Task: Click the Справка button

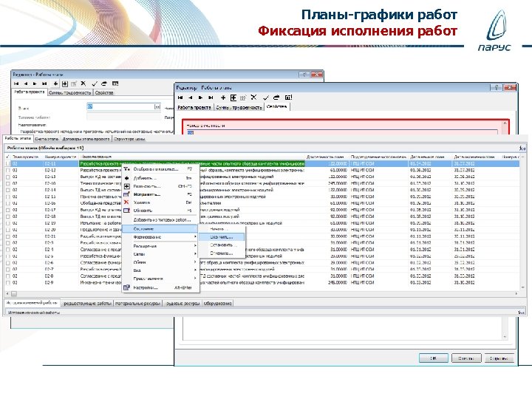Action: coord(499,358)
